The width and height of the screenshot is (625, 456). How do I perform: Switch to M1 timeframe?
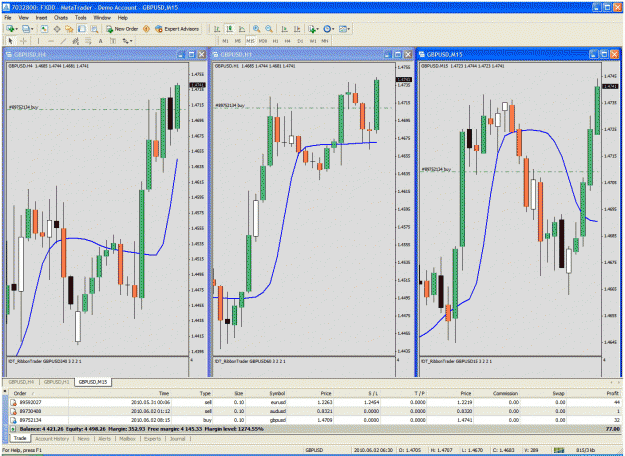tap(225, 41)
